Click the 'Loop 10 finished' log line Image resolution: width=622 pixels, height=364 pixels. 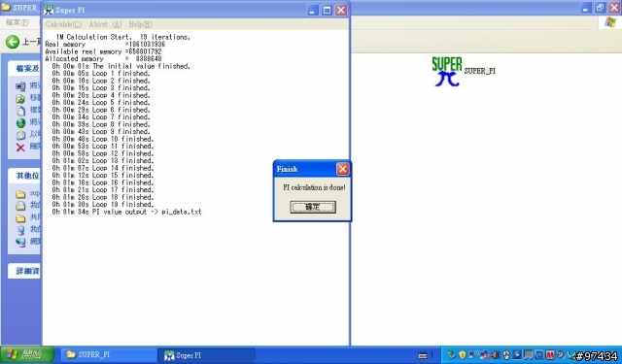pos(102,139)
